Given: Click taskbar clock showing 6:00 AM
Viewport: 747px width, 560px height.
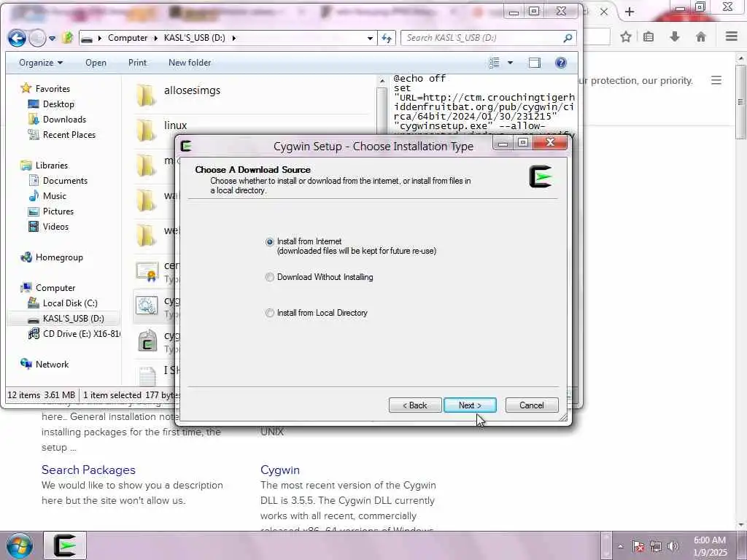Looking at the screenshot, I should tap(710, 546).
